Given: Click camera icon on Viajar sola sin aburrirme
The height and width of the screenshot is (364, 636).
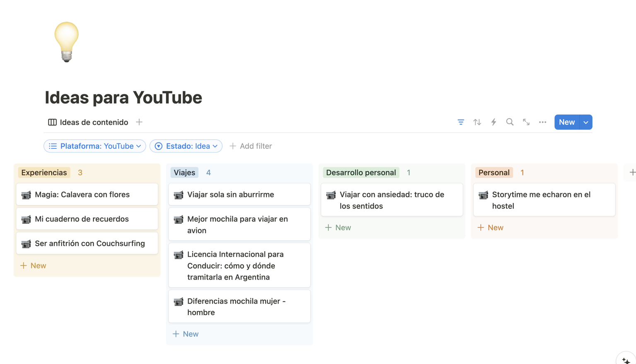Looking at the screenshot, I should 178,195.
